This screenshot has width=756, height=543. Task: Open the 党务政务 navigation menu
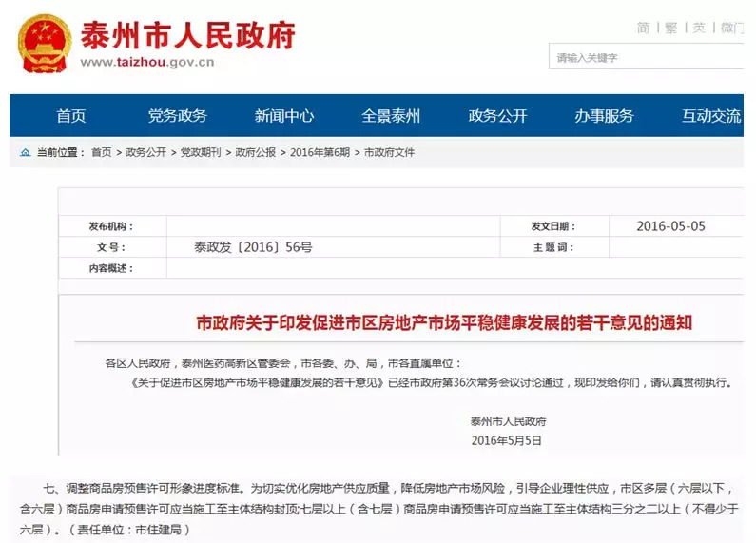[x=177, y=116]
